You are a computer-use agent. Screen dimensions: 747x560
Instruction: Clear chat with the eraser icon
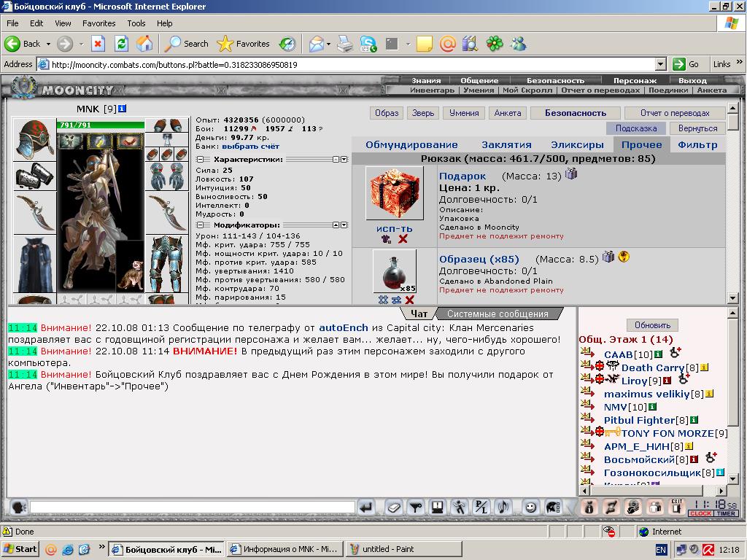(393, 507)
